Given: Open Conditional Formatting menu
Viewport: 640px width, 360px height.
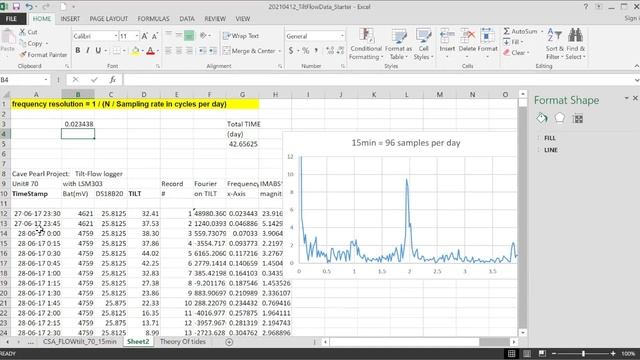Looking at the screenshot, I should click(366, 44).
